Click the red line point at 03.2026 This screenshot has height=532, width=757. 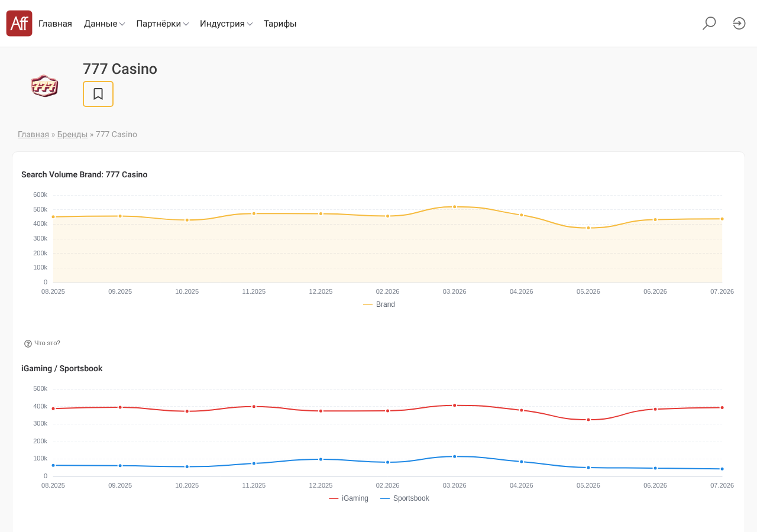coord(455,406)
